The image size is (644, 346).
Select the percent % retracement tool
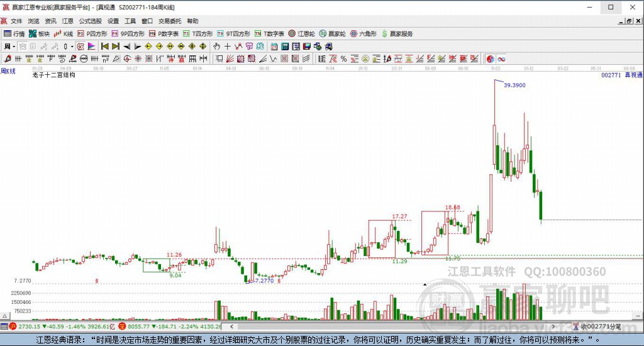[343, 59]
